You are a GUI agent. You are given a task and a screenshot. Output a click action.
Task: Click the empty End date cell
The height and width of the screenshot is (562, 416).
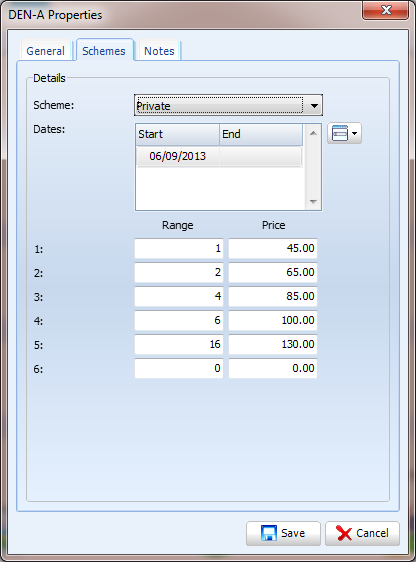[261, 156]
